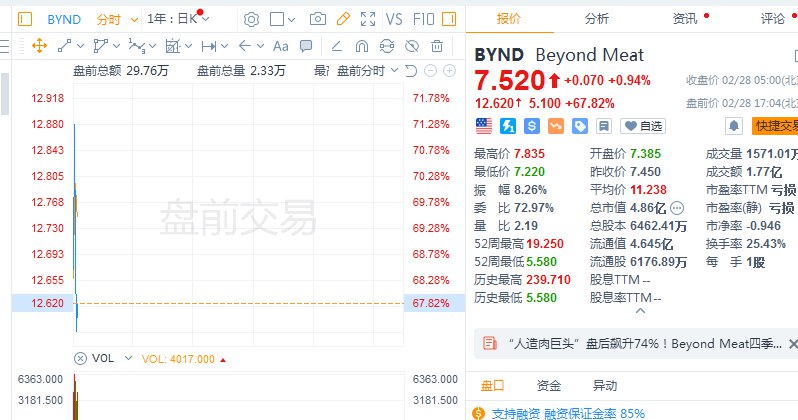Collapse the quote details chevron
Viewport: 798px width, 420px height.
click(x=640, y=311)
